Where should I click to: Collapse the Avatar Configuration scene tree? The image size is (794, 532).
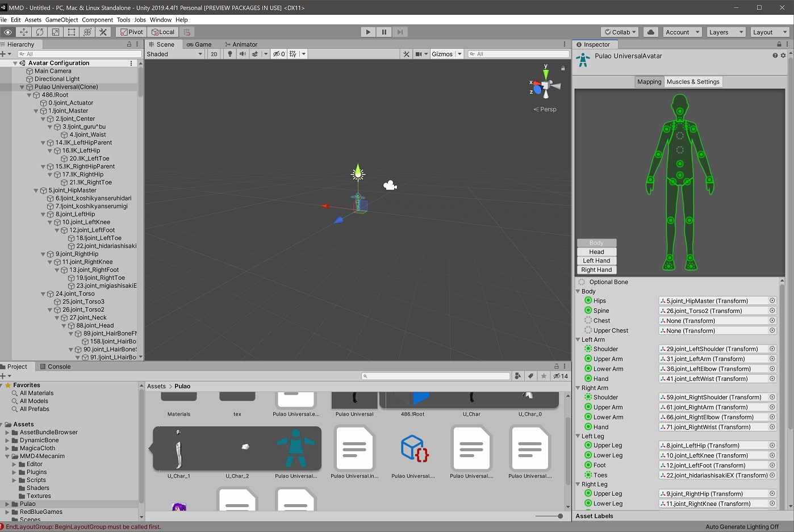[15, 63]
